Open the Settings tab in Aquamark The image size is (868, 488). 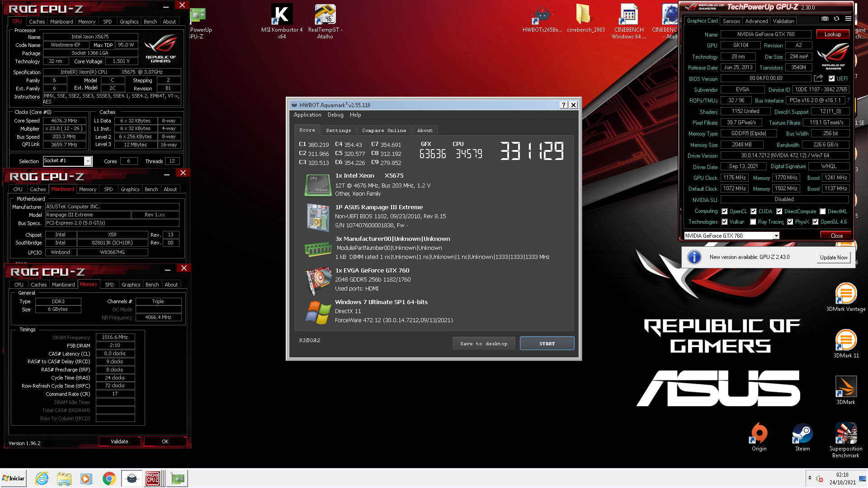tap(338, 130)
